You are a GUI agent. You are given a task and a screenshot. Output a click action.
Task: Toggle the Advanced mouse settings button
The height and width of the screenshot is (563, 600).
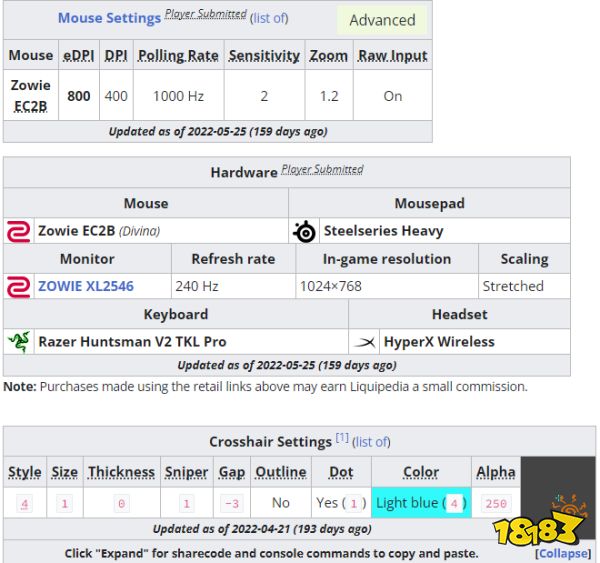[x=382, y=20]
